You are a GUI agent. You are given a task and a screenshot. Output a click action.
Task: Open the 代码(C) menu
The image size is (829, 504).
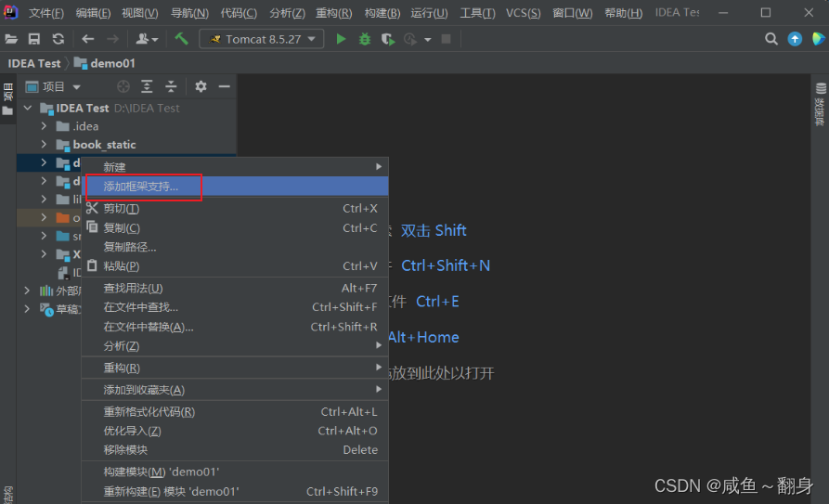[x=239, y=13]
